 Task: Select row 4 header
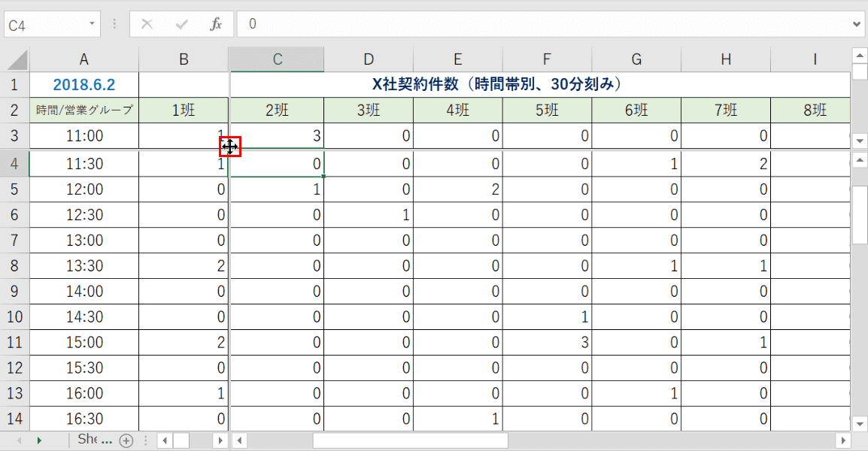click(x=14, y=164)
